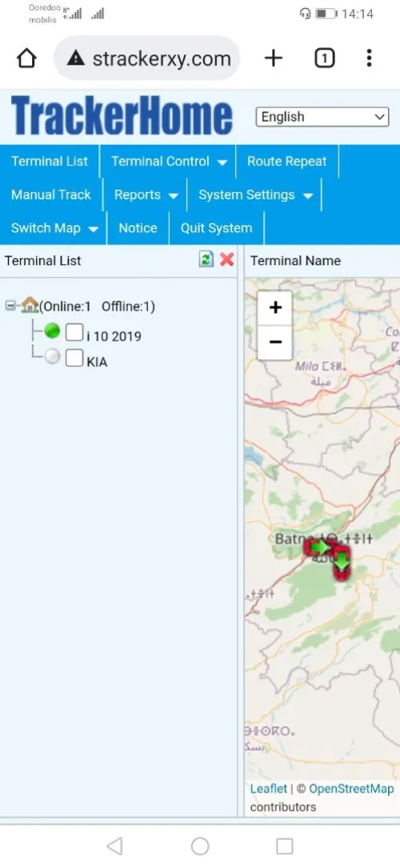Click the house icon in terminal tree
This screenshot has width=400, height=868.
pos(30,304)
